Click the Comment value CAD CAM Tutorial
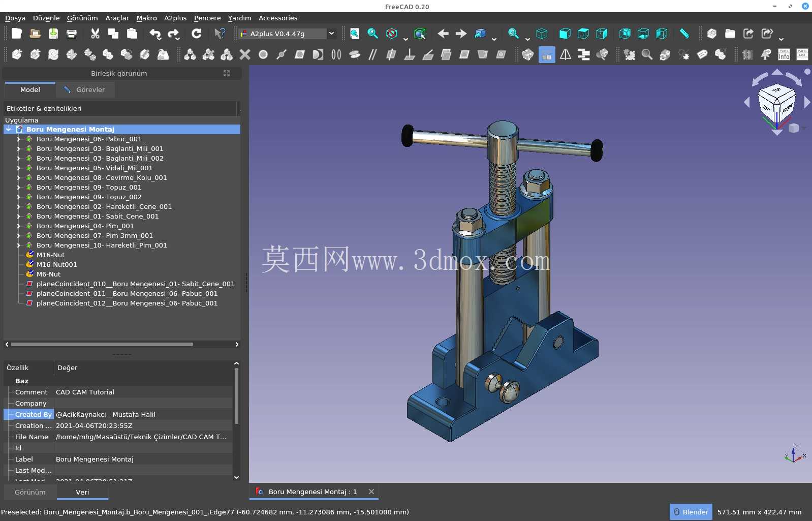This screenshot has width=812, height=521. tap(85, 392)
